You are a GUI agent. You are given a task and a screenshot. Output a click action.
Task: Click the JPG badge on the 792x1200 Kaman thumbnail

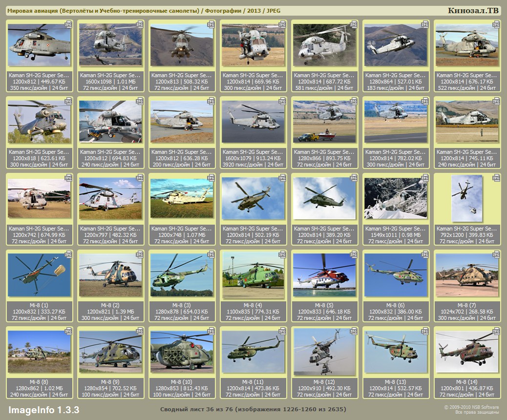tap(496, 177)
